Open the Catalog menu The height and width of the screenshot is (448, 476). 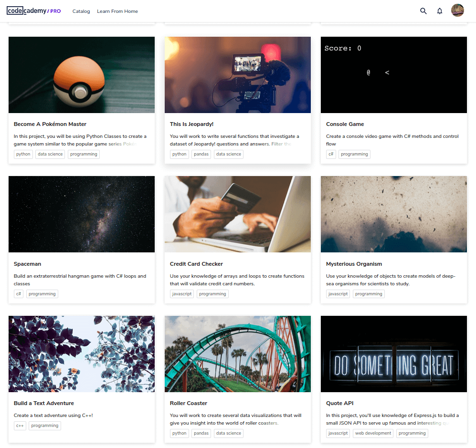click(81, 11)
